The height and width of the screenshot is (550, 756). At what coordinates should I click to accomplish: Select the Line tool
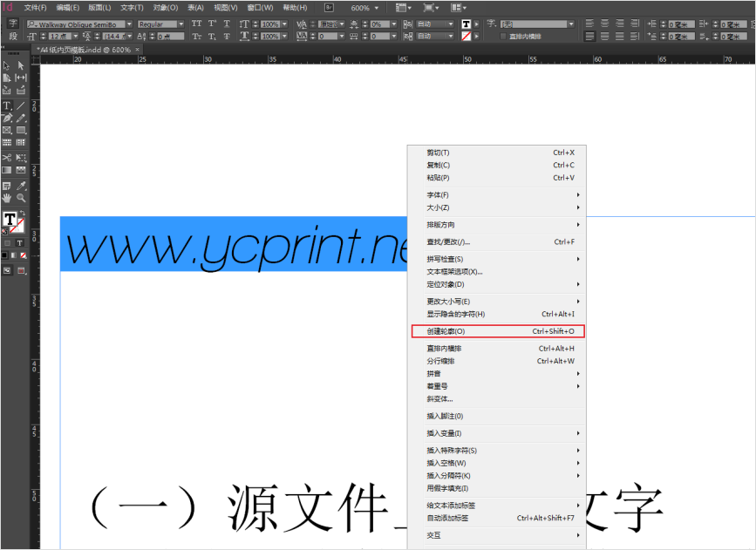tap(21, 105)
